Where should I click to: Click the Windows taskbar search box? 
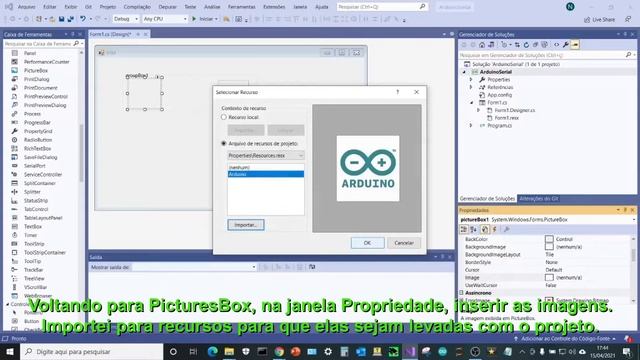(x=92, y=351)
